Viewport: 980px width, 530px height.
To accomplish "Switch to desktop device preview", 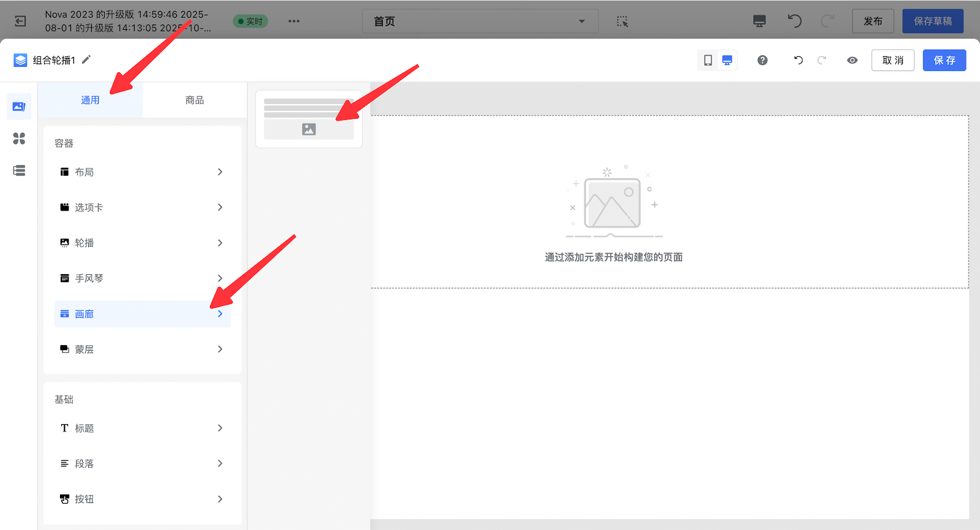I will (727, 60).
